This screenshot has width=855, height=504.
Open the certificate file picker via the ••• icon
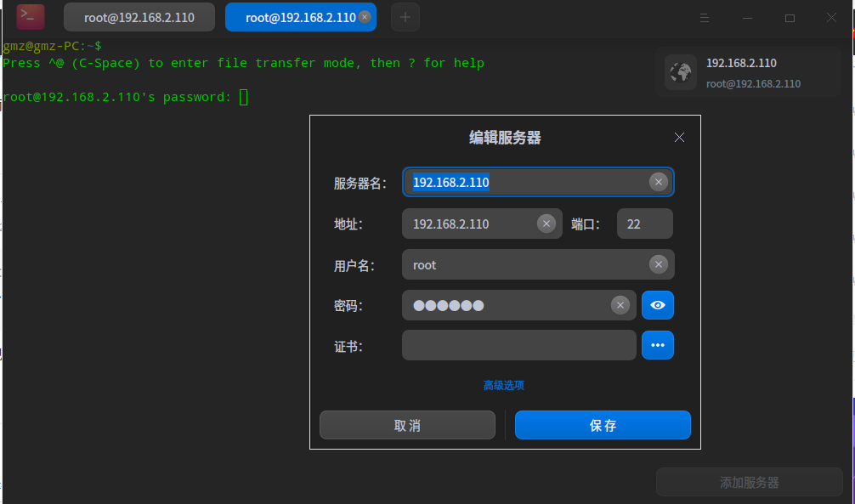[x=657, y=345]
